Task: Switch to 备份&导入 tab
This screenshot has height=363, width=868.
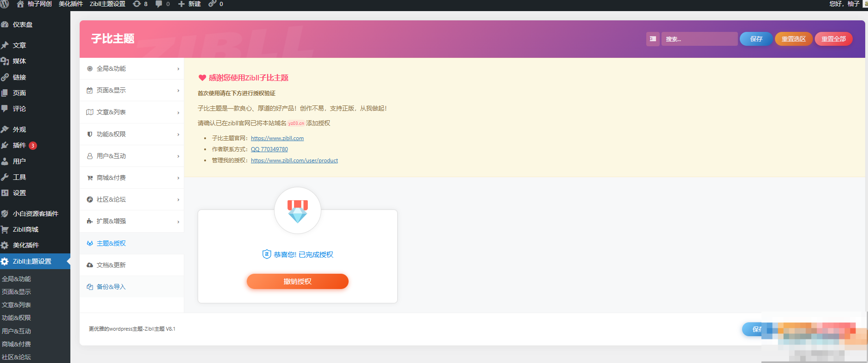Action: [131, 287]
